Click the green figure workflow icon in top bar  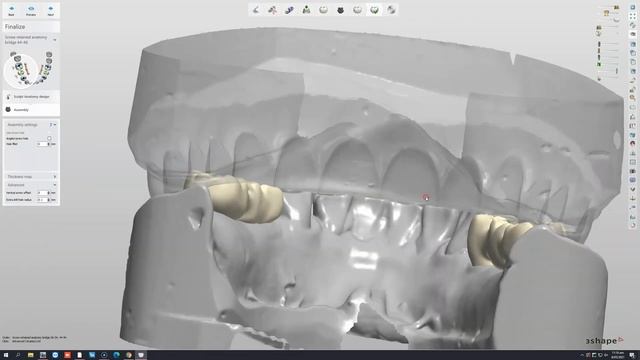click(x=307, y=10)
